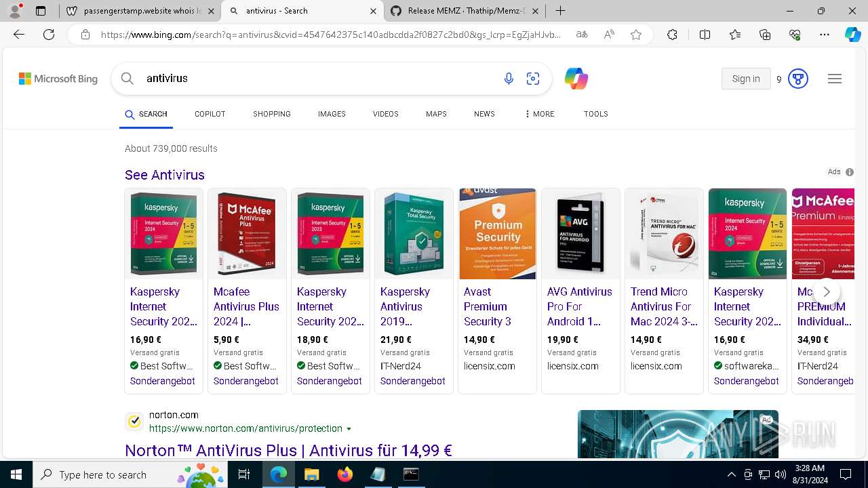Go to the Microsoft Bing home logo

click(58, 79)
